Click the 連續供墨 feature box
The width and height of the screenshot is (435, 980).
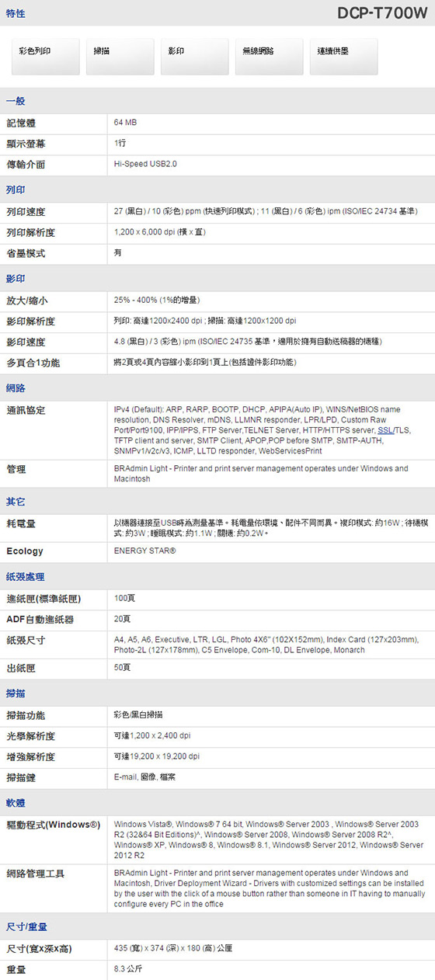[343, 57]
